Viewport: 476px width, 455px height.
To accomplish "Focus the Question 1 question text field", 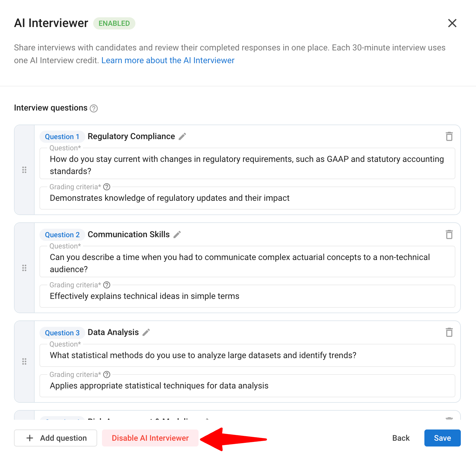I will [247, 163].
